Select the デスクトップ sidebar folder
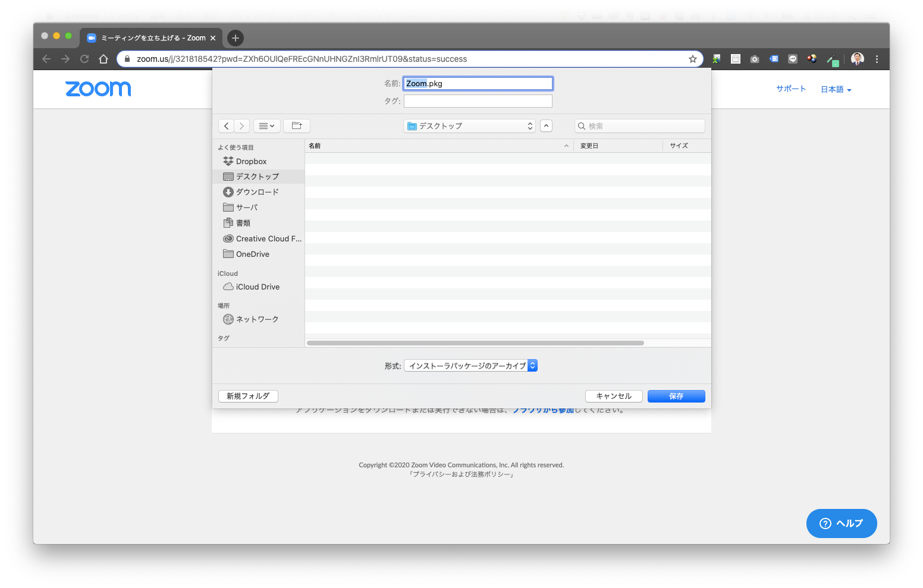Image resolution: width=923 pixels, height=588 pixels. point(258,177)
